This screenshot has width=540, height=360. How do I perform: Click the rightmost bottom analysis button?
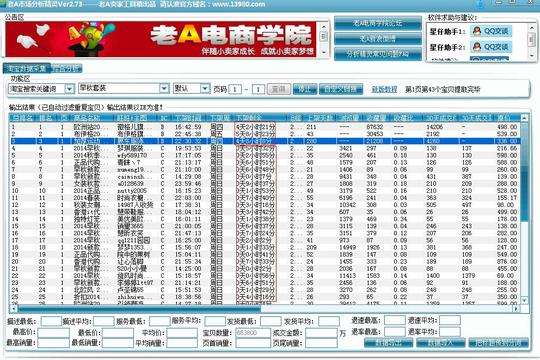tap(499, 343)
